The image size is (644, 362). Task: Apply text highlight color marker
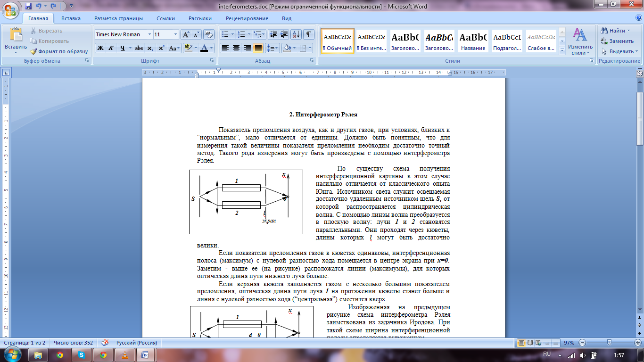(188, 48)
